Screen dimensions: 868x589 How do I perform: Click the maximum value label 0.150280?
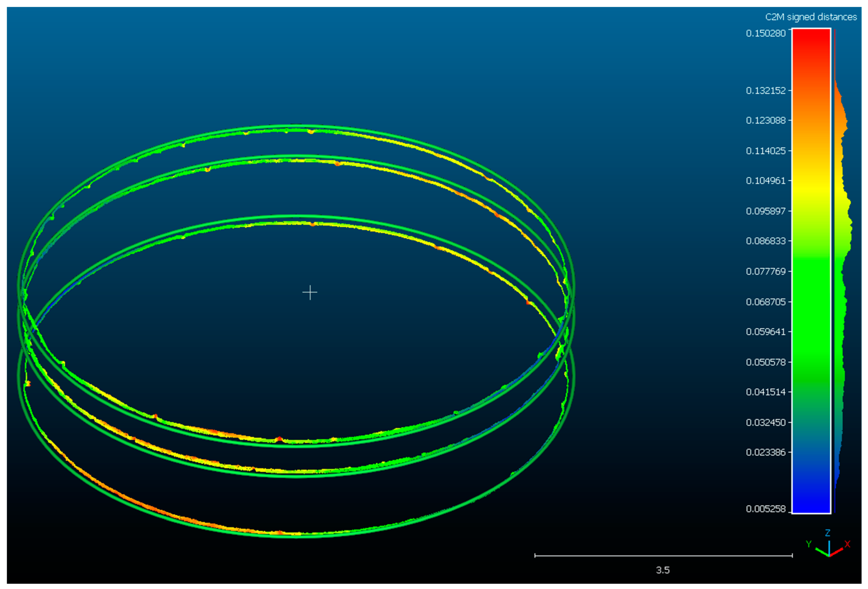click(766, 34)
